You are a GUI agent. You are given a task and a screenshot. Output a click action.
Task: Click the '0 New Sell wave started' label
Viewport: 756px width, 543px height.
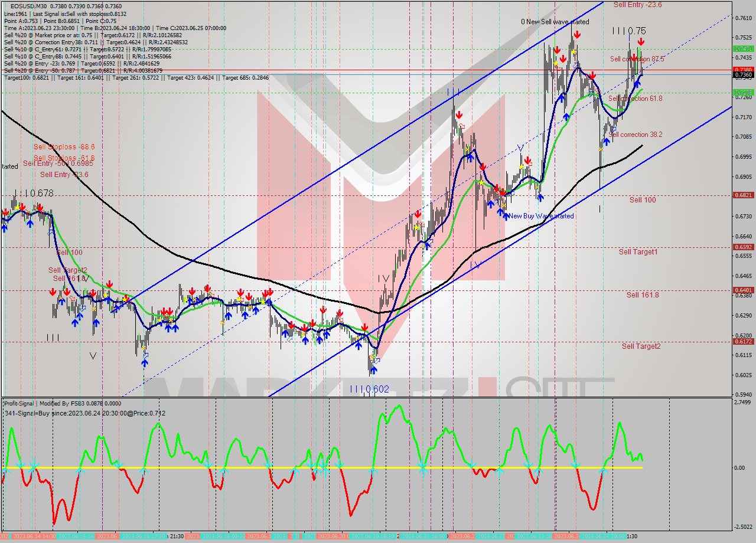555,22
